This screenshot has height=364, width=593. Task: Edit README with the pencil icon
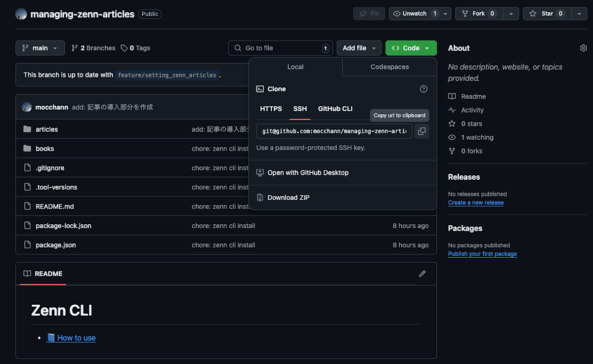[x=422, y=274]
